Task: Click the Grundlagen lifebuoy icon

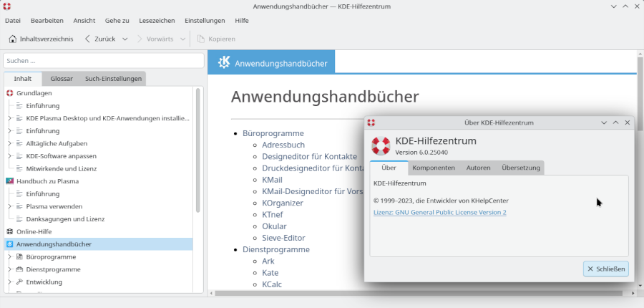Action: (x=10, y=93)
